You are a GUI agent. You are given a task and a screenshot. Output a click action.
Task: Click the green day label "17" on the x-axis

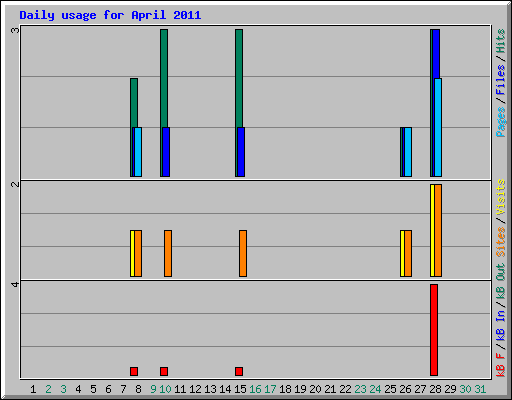pyautogui.click(x=270, y=389)
